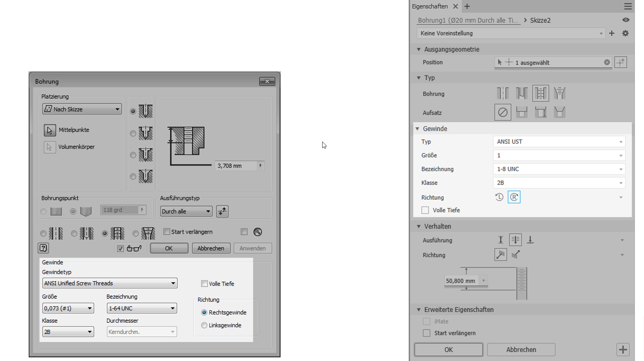This screenshot has width=644, height=361.
Task: Click the iMate circle icon in Bohrung dialog
Action: 258,232
